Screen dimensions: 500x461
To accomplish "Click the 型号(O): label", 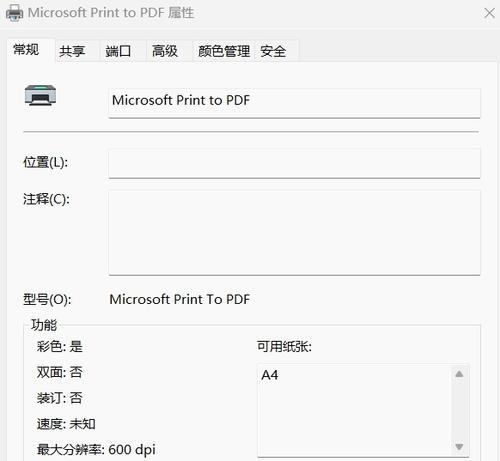I will pos(47,299).
